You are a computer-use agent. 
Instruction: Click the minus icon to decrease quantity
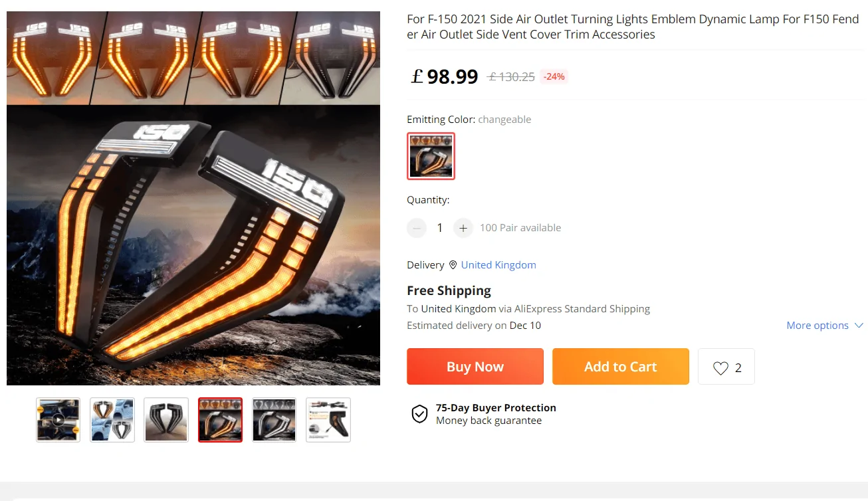pyautogui.click(x=417, y=227)
